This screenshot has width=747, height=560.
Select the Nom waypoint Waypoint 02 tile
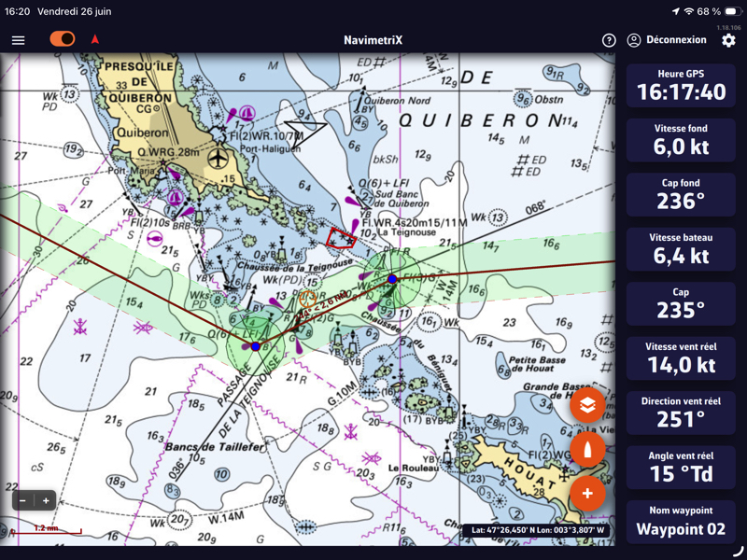tap(681, 522)
